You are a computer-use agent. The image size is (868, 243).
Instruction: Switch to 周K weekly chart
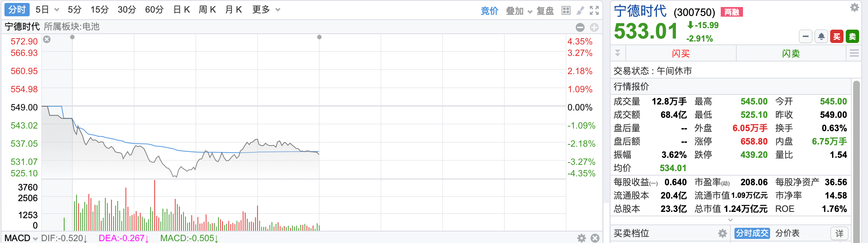coord(207,10)
